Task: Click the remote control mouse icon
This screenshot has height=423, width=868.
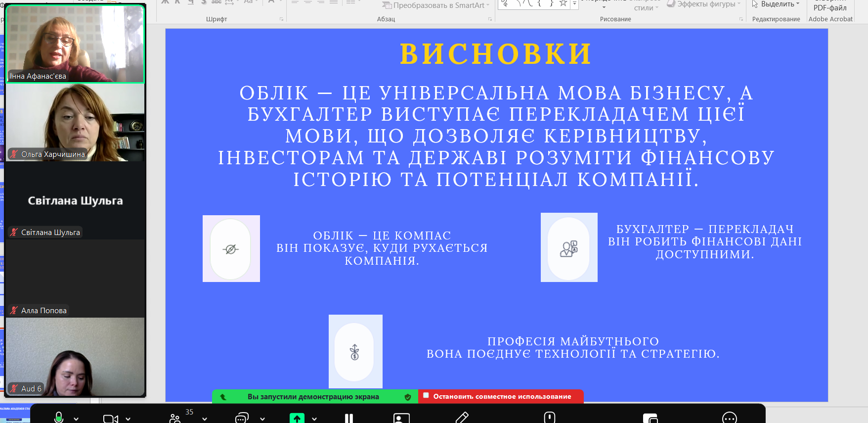Action: tap(550, 418)
